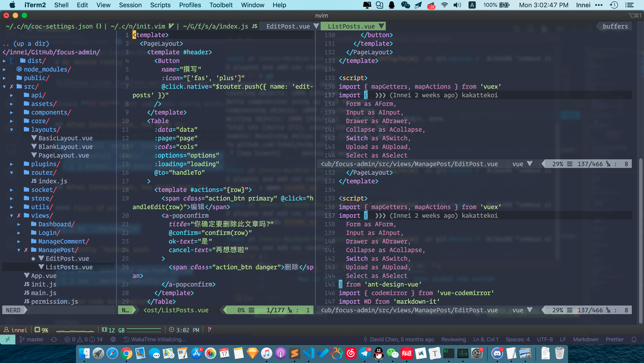
Task: Click the synchronize changes icon beside master
Action: [x=54, y=339]
